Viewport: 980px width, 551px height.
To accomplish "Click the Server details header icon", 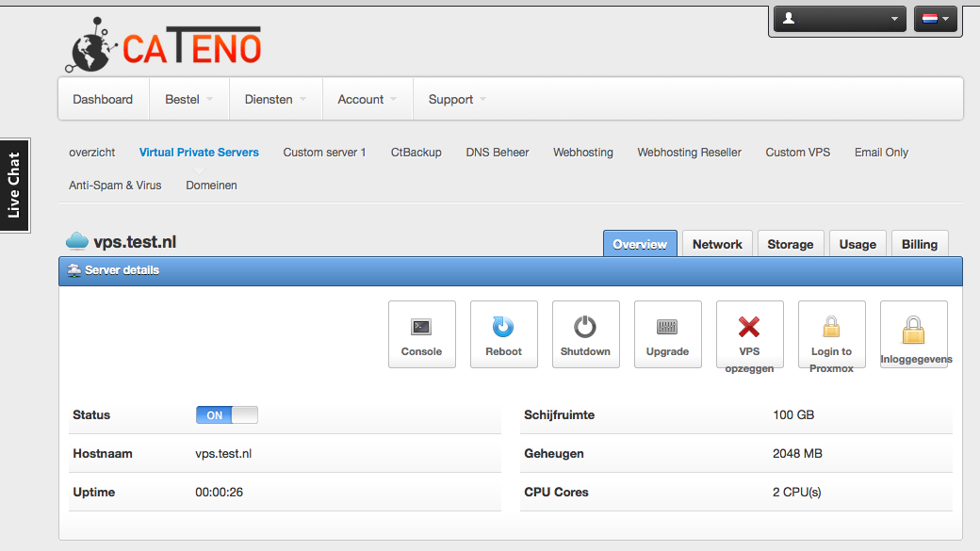I will pyautogui.click(x=74, y=270).
